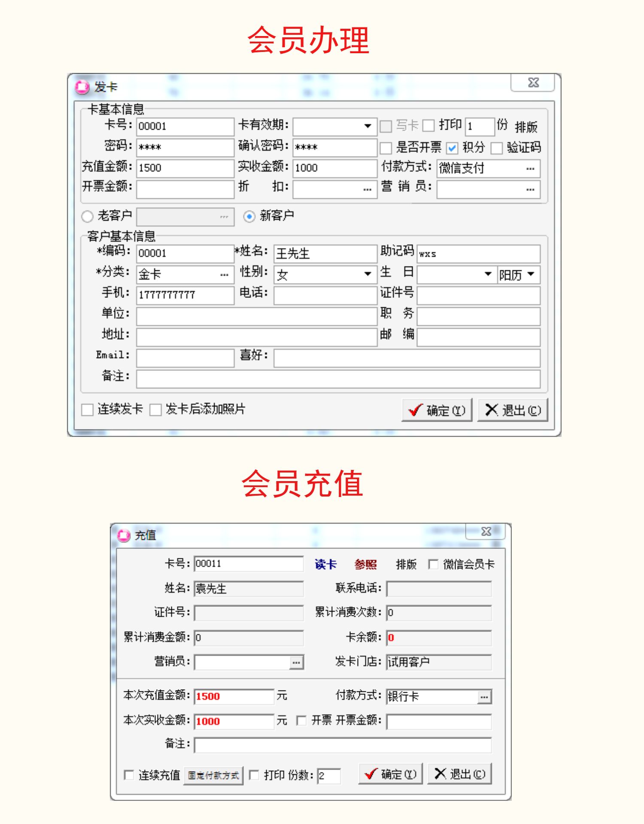
Task: Click the 证件号 field in 发卡 dialog
Action: tap(478, 295)
